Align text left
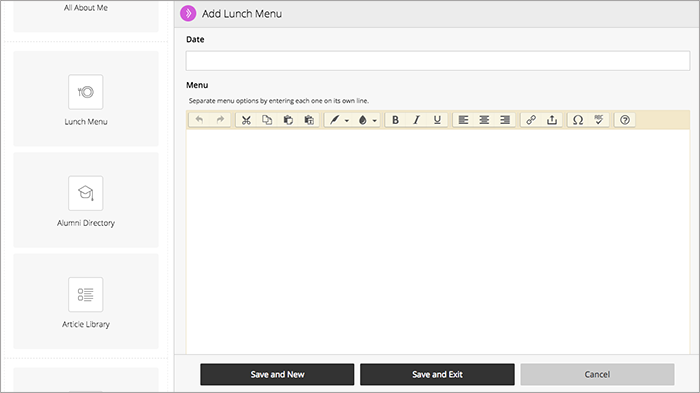 click(x=463, y=120)
